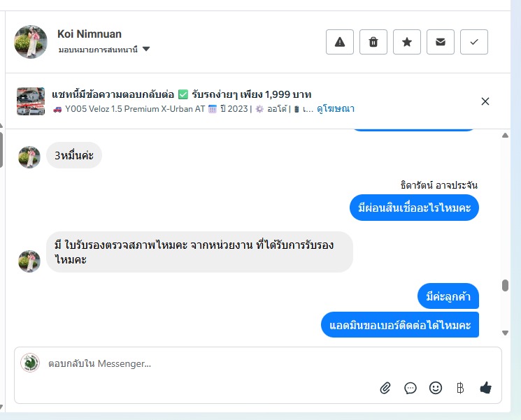Open the emoji picker
This screenshot has width=521, height=420.
(436, 388)
